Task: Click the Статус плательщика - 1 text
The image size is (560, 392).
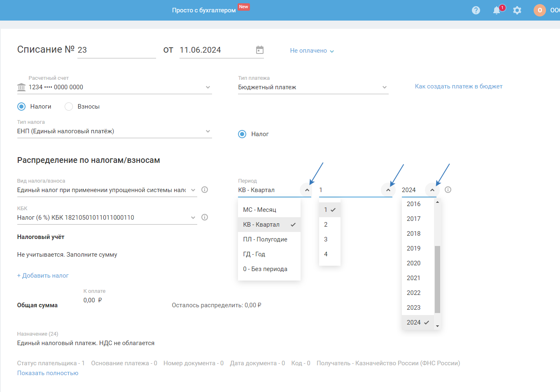Action: point(51,363)
